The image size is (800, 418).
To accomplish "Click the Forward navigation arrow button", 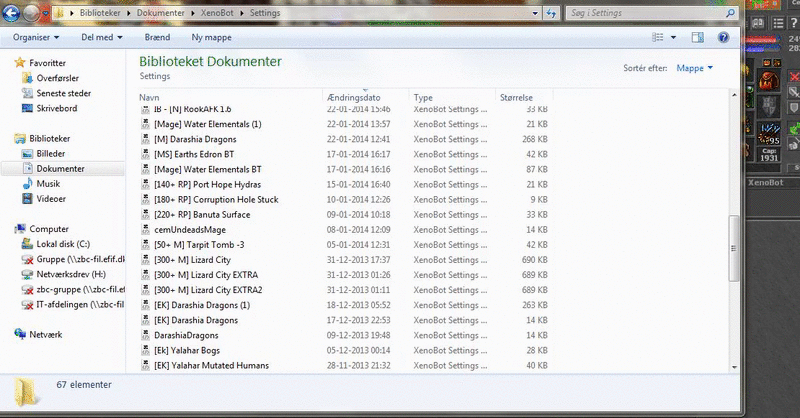I will coord(31,13).
